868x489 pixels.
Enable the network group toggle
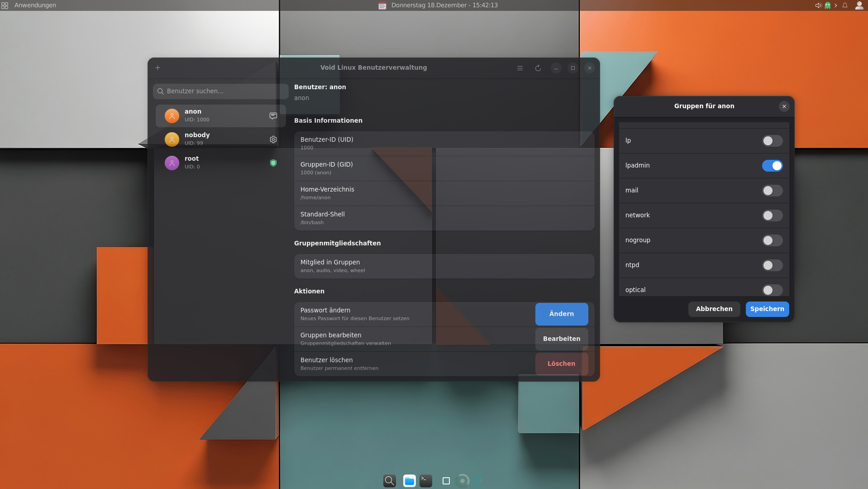[772, 216]
